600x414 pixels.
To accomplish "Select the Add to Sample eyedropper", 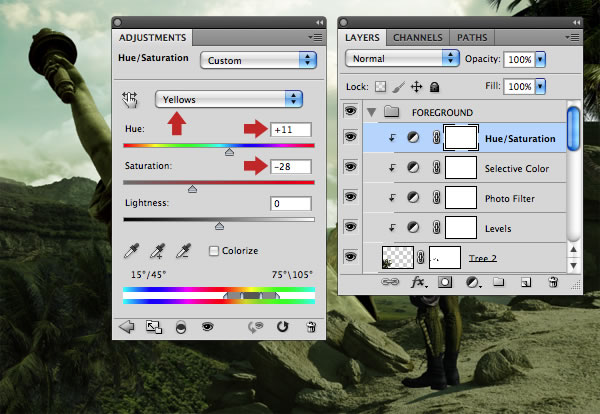I will pyautogui.click(x=158, y=251).
